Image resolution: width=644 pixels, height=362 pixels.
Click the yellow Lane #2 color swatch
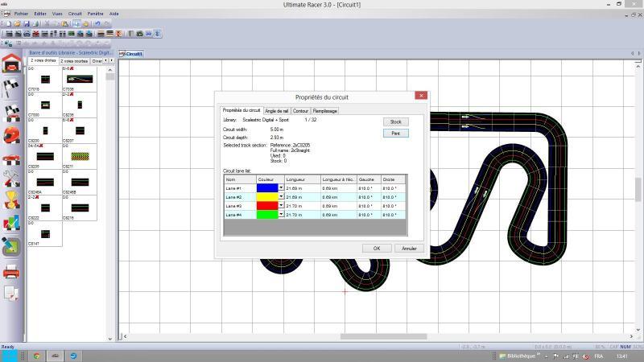coord(266,197)
